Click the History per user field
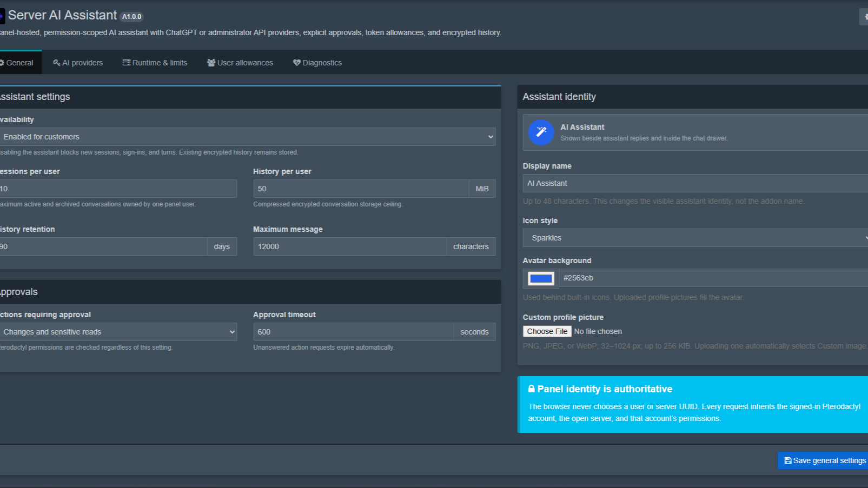 pos(361,189)
